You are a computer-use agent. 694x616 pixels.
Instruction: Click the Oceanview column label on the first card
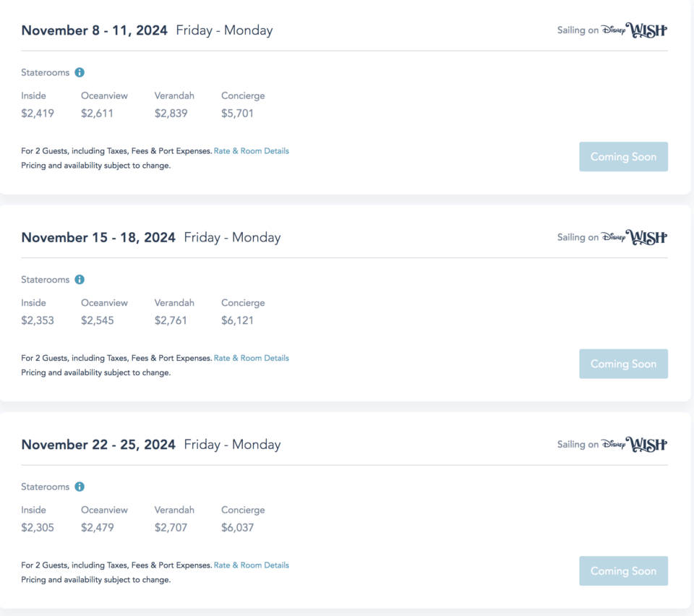click(x=104, y=95)
